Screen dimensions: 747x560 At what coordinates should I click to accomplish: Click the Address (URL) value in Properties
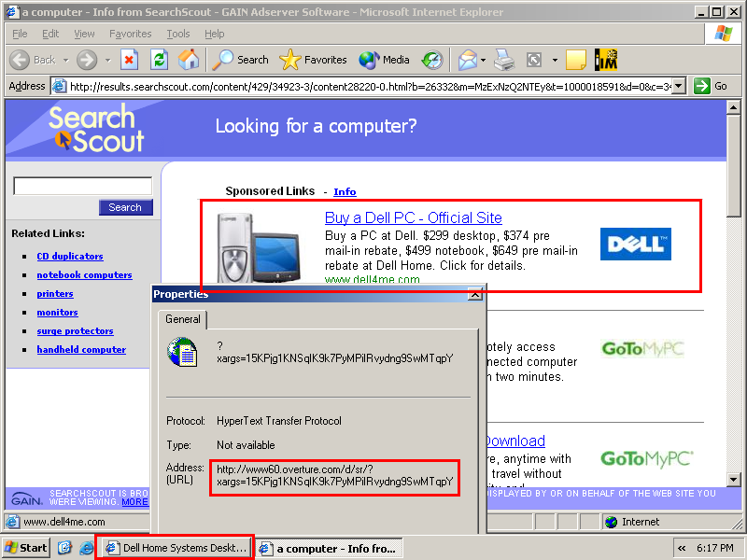(x=335, y=475)
